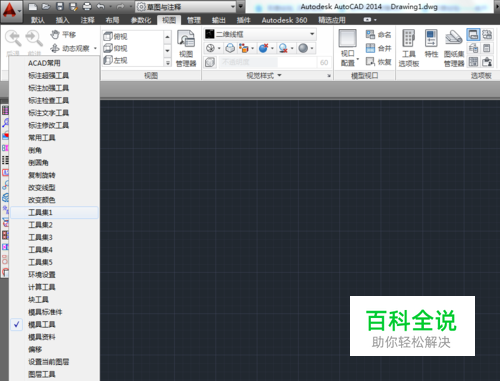
Task: Switch to the 注释 ribbon tab
Action: tap(87, 20)
